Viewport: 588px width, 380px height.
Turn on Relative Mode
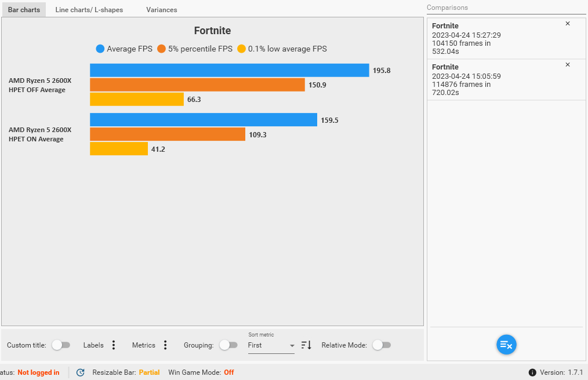point(382,345)
